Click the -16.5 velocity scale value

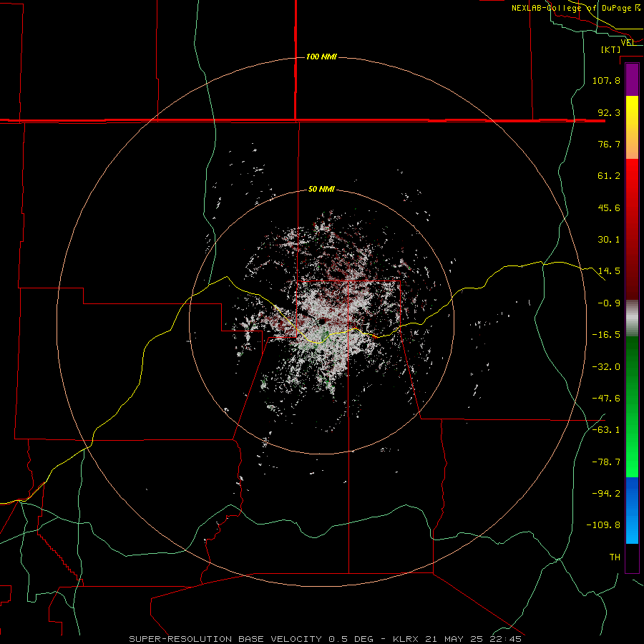606,335
